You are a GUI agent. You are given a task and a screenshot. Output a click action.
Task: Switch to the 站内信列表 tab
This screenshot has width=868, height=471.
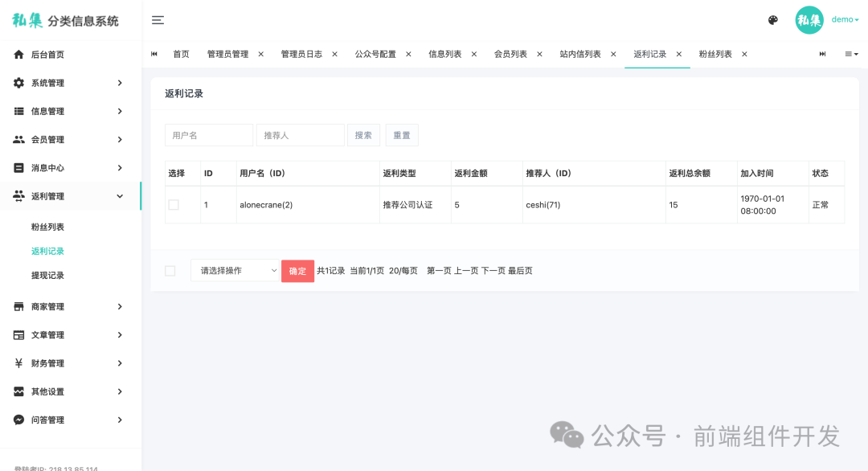pyautogui.click(x=580, y=54)
